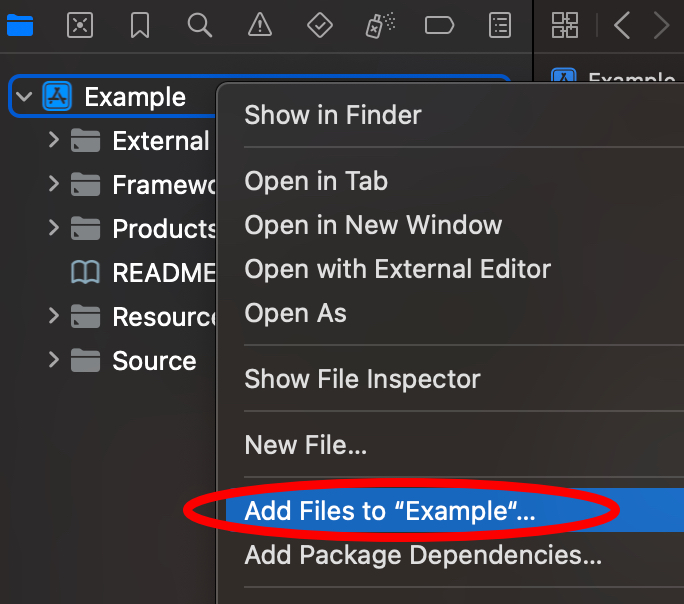Viewport: 684px width, 604px height.
Task: Open the Debug navigator spray icon
Action: tap(379, 25)
